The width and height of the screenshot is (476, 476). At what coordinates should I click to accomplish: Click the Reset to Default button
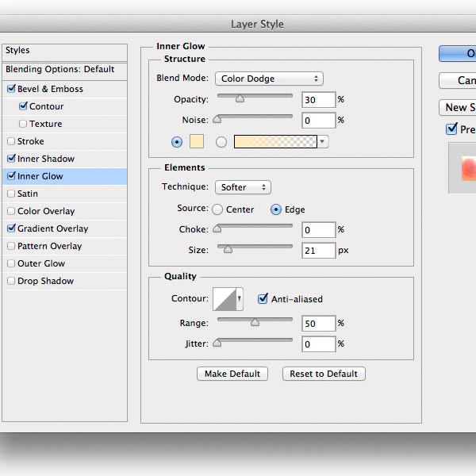(x=324, y=374)
